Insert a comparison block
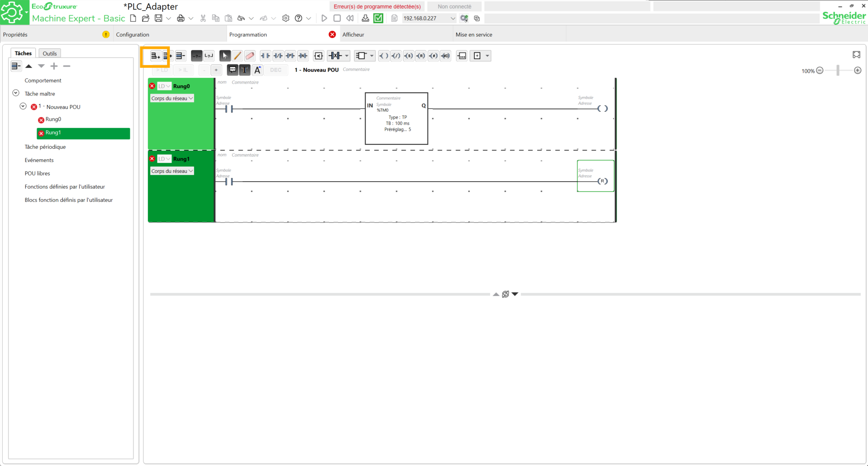Screen dimensions: 868x466 (x=319, y=56)
